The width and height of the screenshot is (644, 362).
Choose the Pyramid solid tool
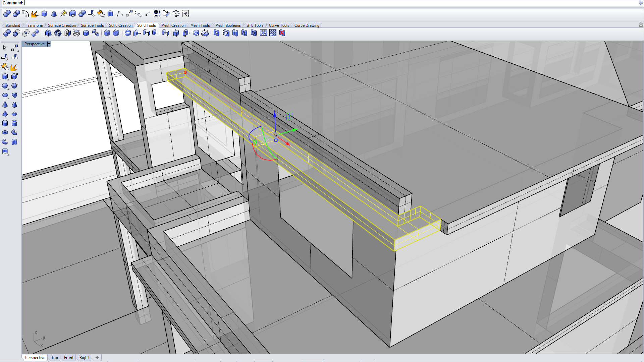pos(5,114)
